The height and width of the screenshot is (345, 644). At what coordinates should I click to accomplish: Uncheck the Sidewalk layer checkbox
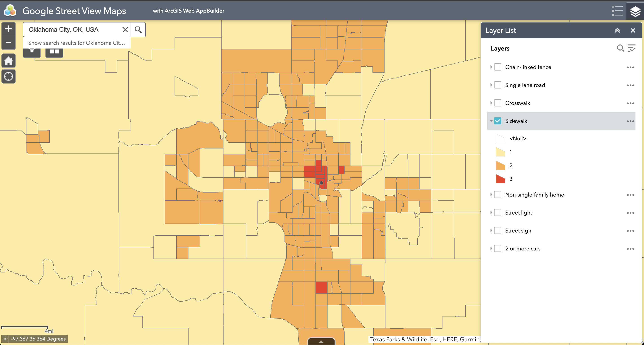click(498, 121)
